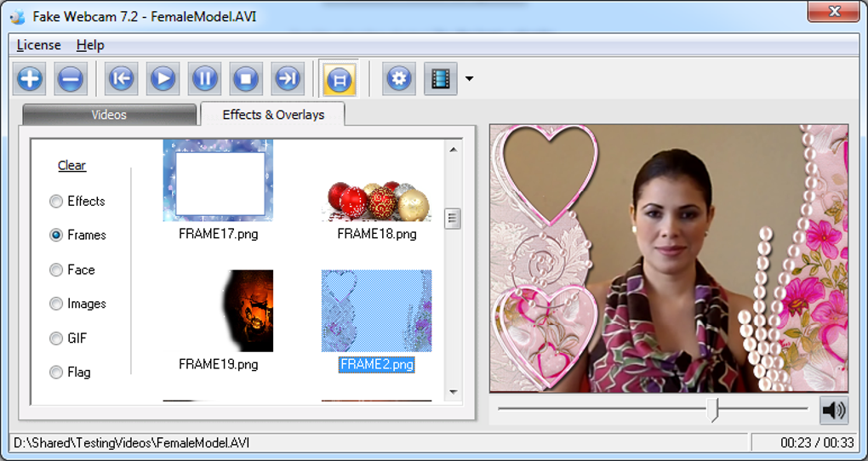Open the Help menu

pos(90,45)
